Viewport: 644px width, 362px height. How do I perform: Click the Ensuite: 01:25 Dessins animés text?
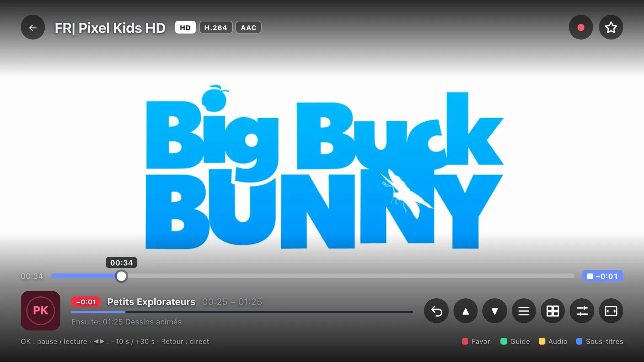(x=126, y=322)
